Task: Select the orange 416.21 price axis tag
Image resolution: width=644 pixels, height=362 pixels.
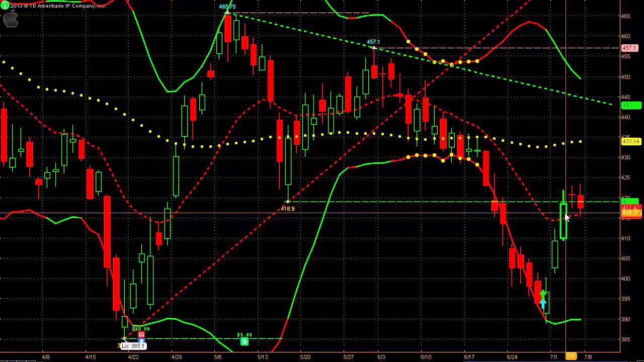Action: coord(631,213)
